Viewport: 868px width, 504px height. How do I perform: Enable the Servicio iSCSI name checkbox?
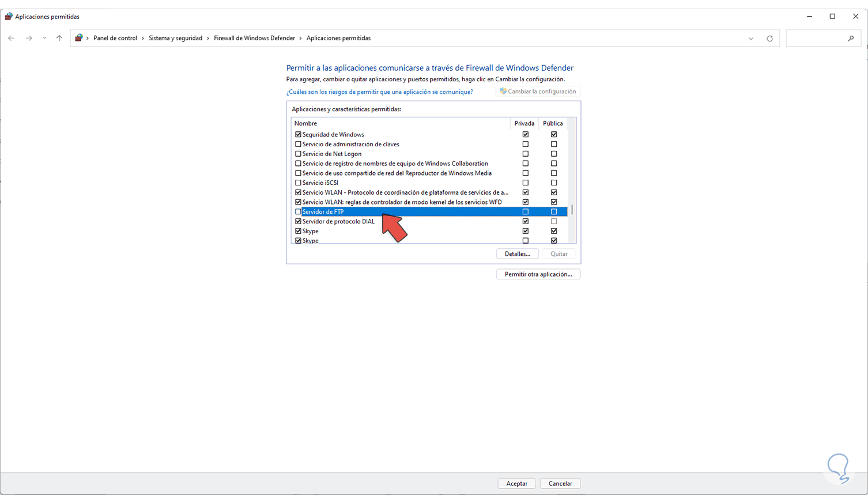click(298, 183)
